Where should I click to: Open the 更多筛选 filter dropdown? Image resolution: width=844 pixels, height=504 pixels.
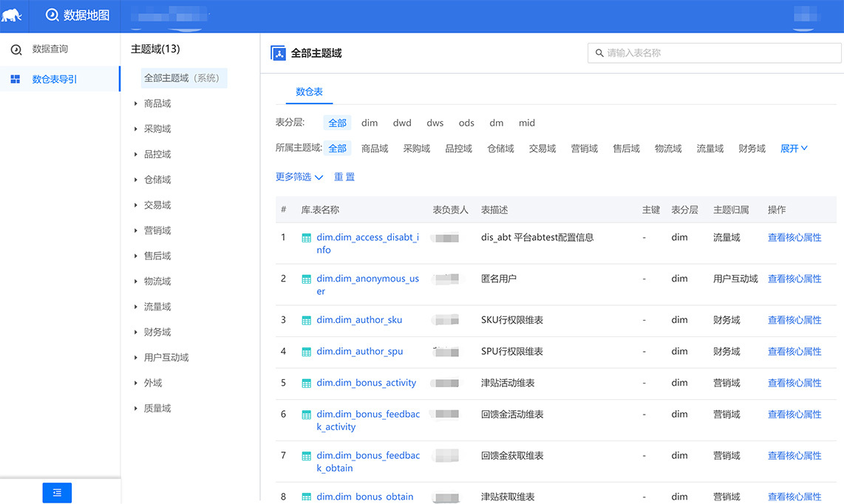click(x=299, y=177)
